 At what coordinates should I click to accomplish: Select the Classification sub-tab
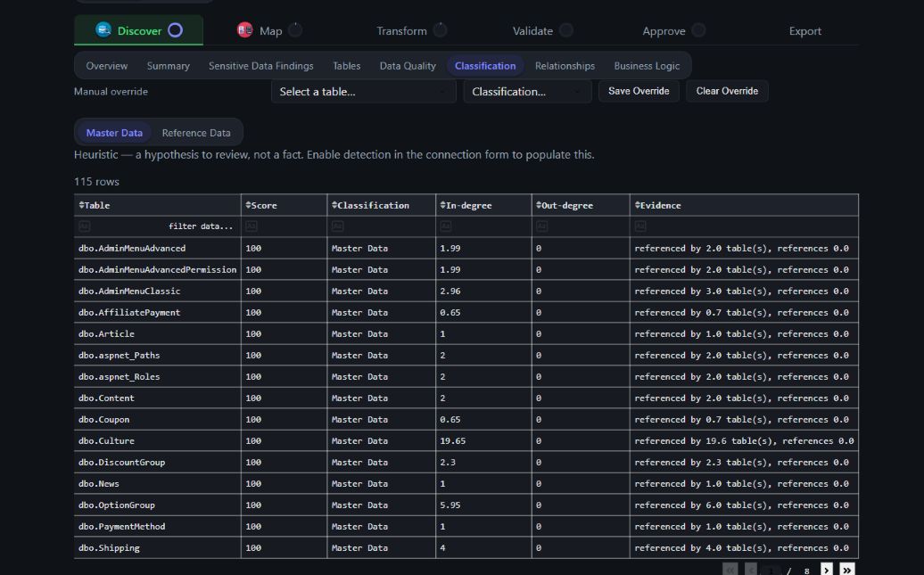tap(485, 66)
